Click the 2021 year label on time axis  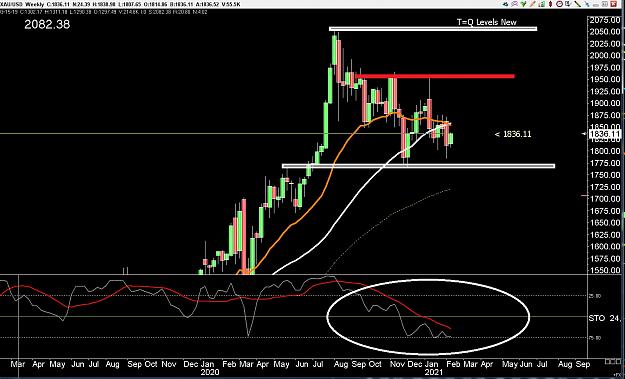(434, 372)
